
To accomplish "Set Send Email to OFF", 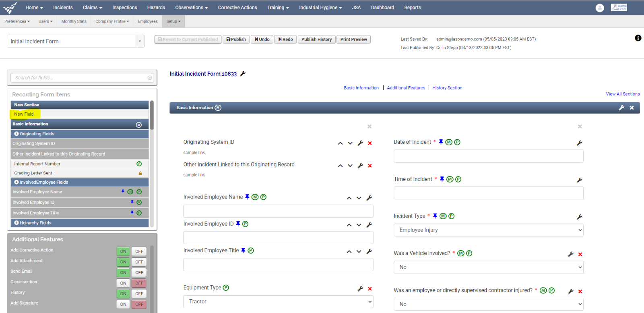I will pos(139,273).
